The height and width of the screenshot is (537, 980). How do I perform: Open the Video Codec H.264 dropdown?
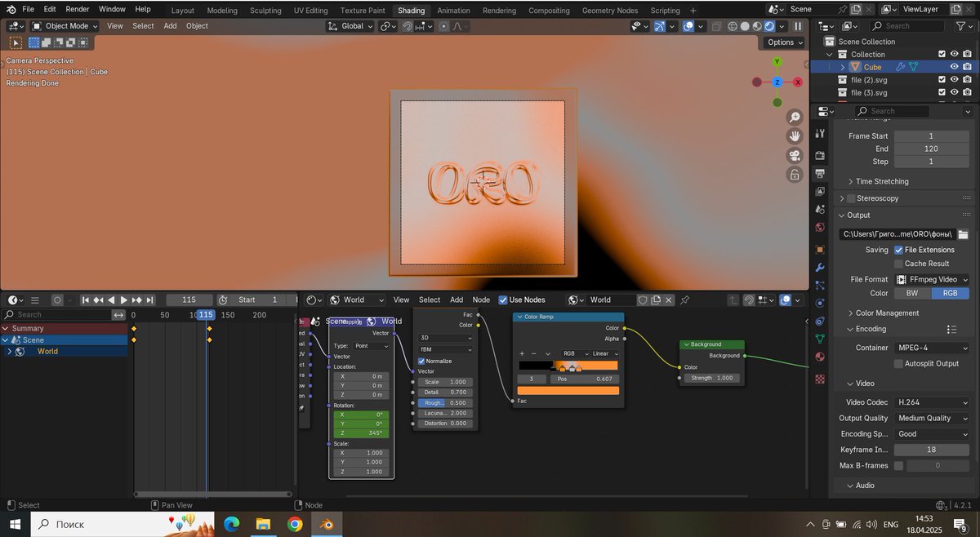coord(932,402)
